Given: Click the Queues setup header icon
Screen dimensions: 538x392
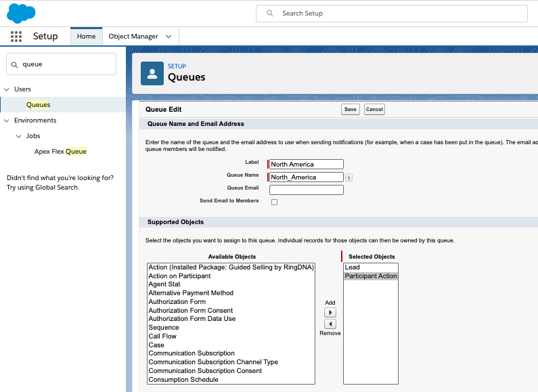Looking at the screenshot, I should point(152,73).
